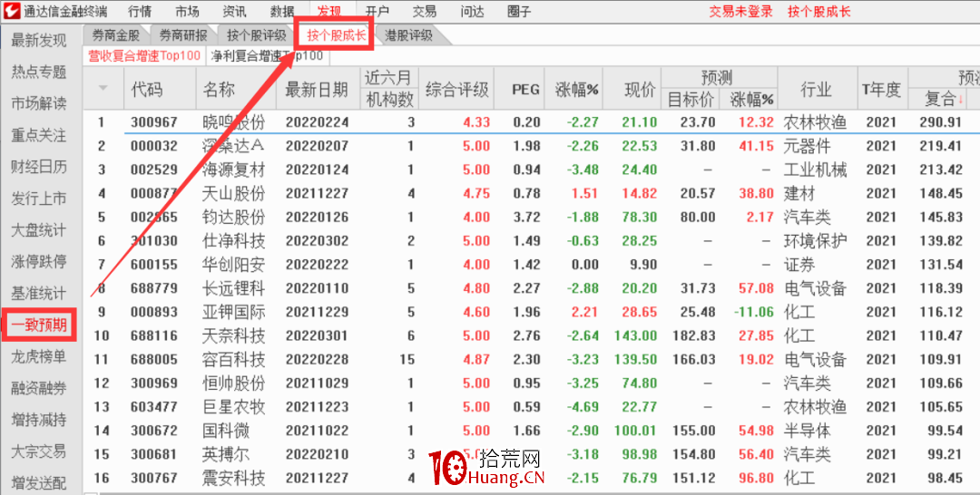Click the 交易未登录 status link
Screen dimensions: 980x495
click(740, 11)
